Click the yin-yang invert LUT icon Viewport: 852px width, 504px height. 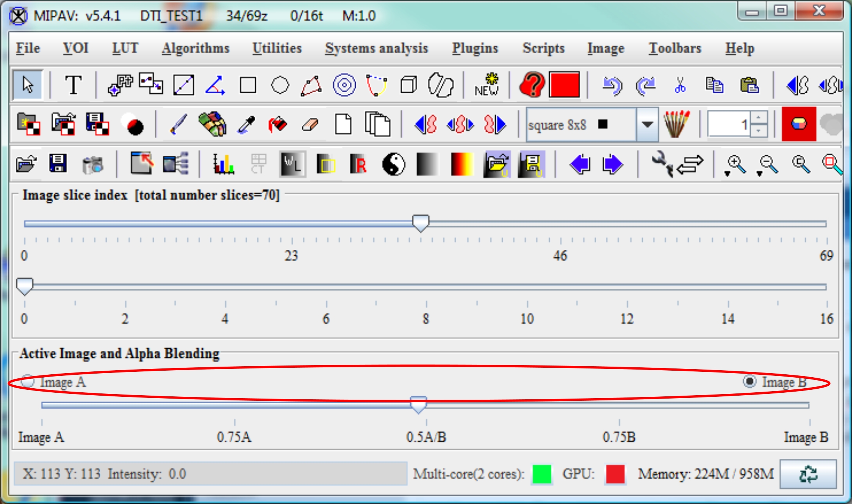[393, 164]
